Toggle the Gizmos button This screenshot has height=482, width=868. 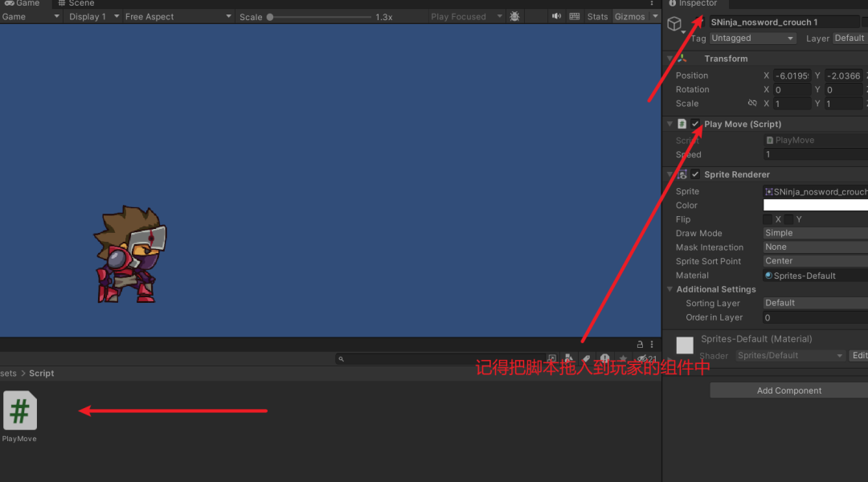click(x=630, y=17)
